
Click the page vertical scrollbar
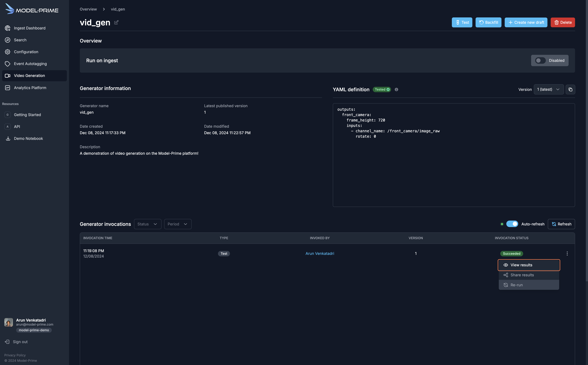coord(587,141)
